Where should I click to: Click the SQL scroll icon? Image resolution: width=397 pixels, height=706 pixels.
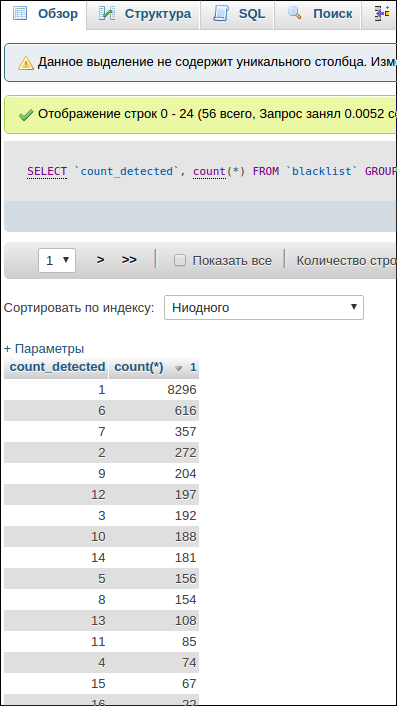221,14
